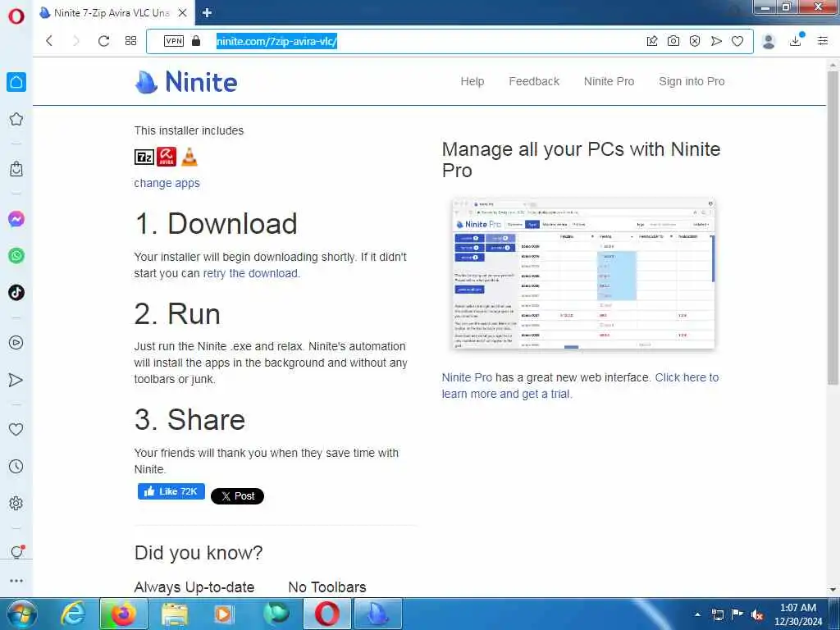Open sidebar pinboards heart icon
This screenshot has width=840, height=630.
[16, 429]
